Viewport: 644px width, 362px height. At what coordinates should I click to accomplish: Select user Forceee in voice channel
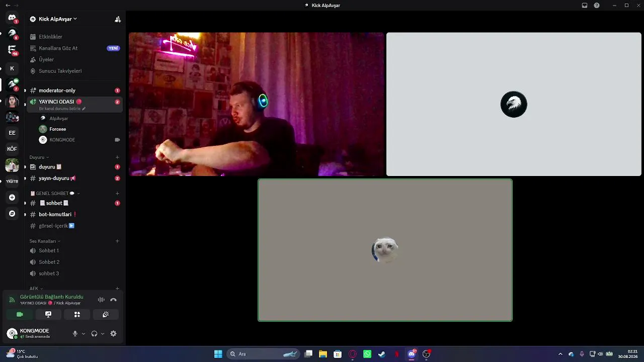(80, 129)
